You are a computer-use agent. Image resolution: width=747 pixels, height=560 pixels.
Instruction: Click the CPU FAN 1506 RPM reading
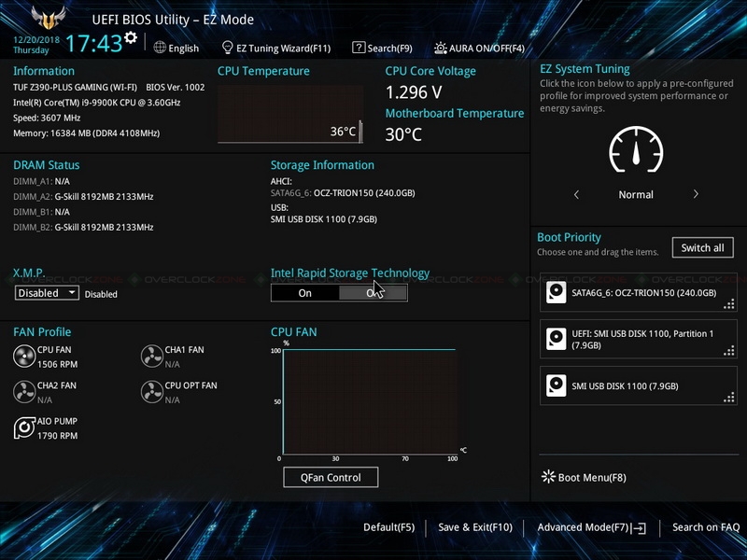[x=57, y=364]
